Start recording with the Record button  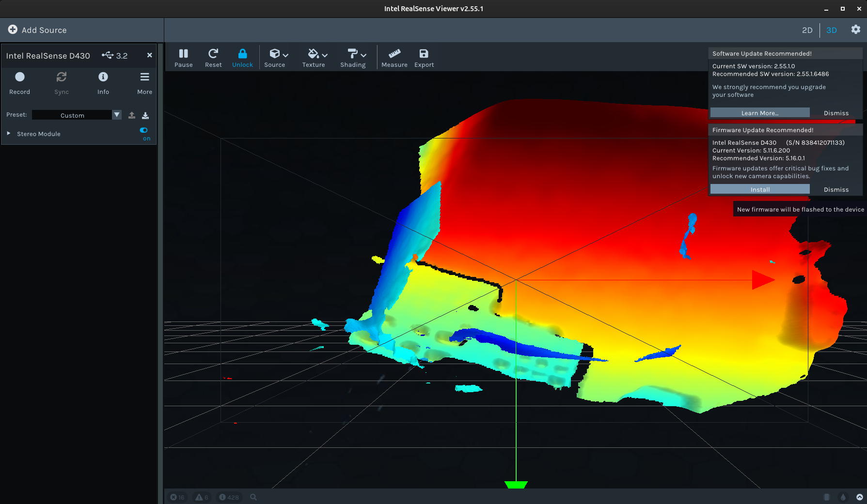coord(19,82)
